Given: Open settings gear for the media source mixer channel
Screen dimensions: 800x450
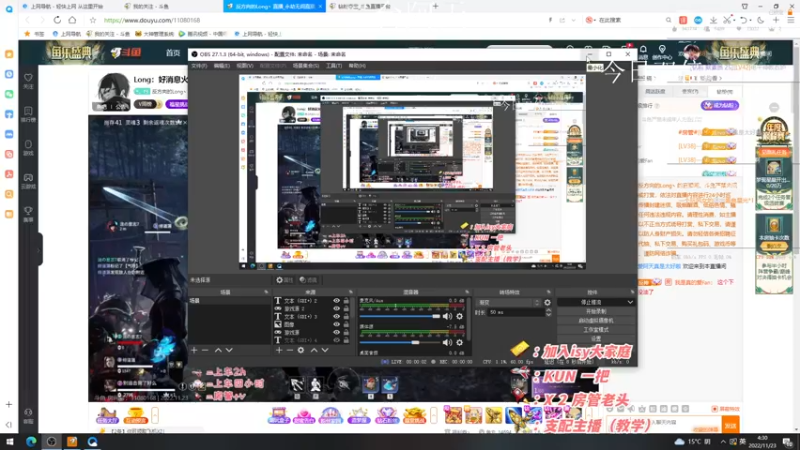Looking at the screenshot, I should pyautogui.click(x=460, y=342).
